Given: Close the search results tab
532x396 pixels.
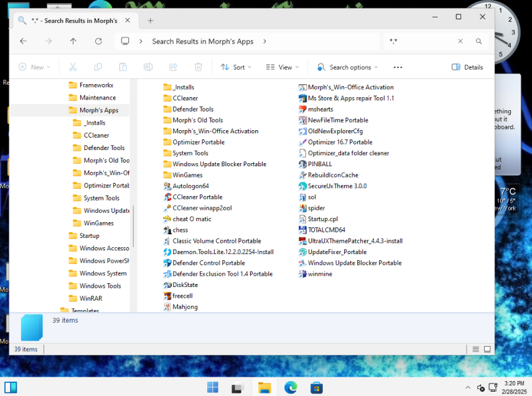Looking at the screenshot, I should click(128, 21).
